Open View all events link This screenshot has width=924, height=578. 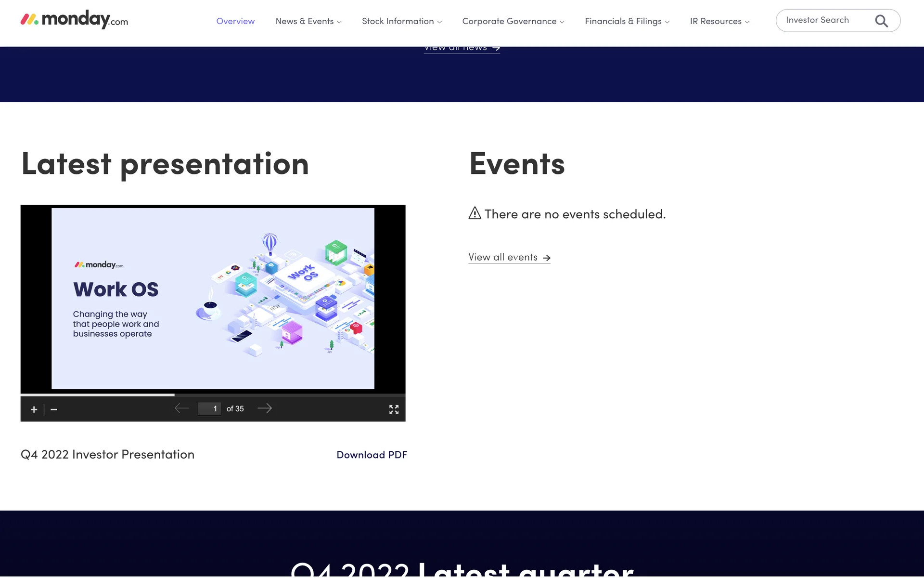click(x=503, y=257)
